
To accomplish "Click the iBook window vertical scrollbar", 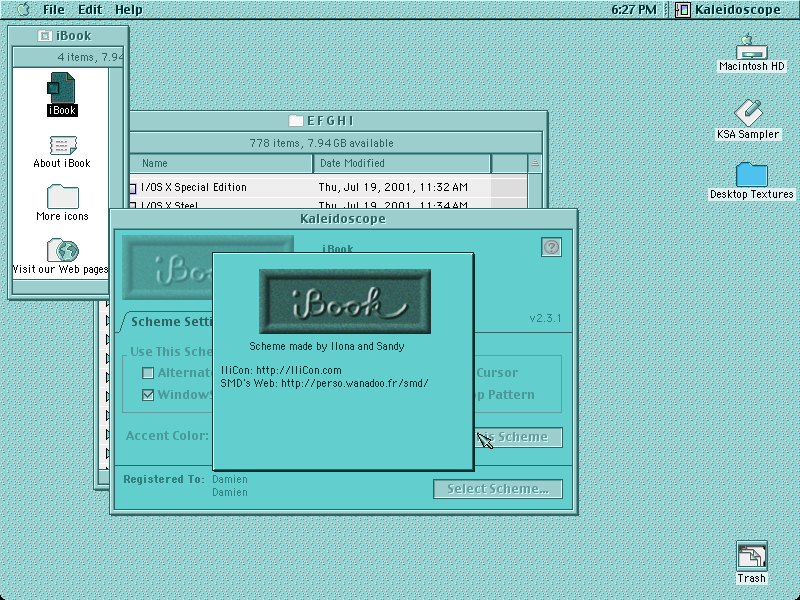I will click(x=116, y=172).
